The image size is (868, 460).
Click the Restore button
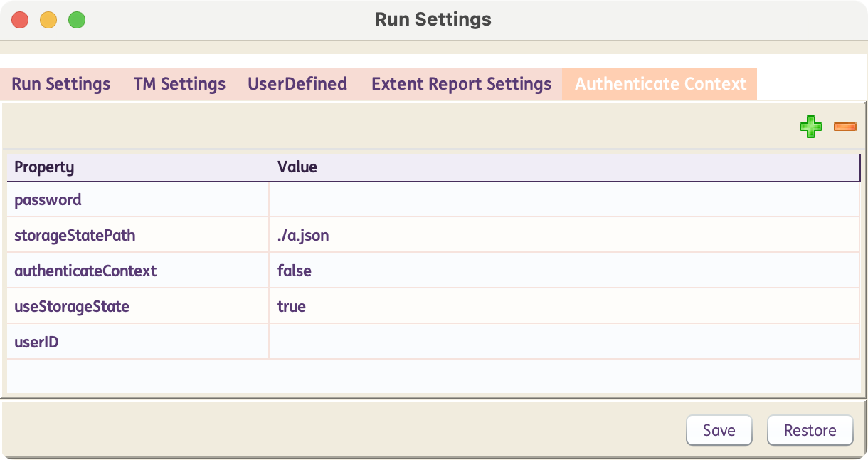coord(810,430)
